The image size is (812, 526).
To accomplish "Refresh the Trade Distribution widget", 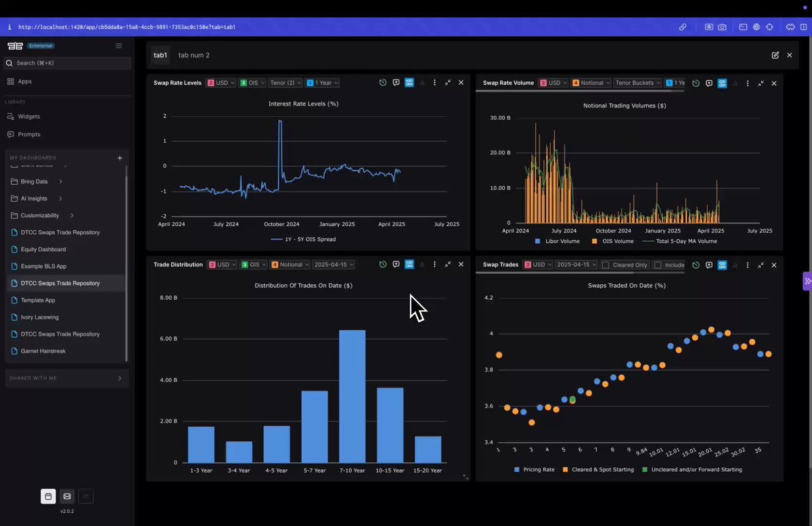I will [x=383, y=265].
